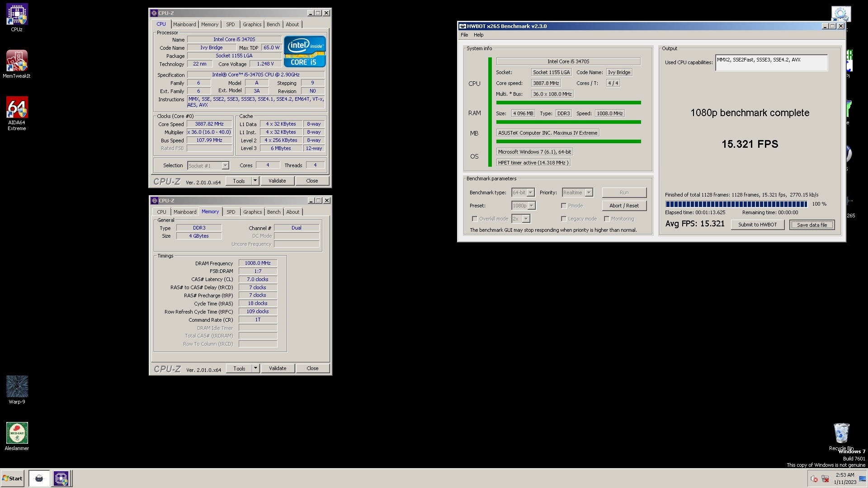Toggle the Legacy mode checkbox
Viewport: 868px width, 488px height.
click(x=564, y=219)
